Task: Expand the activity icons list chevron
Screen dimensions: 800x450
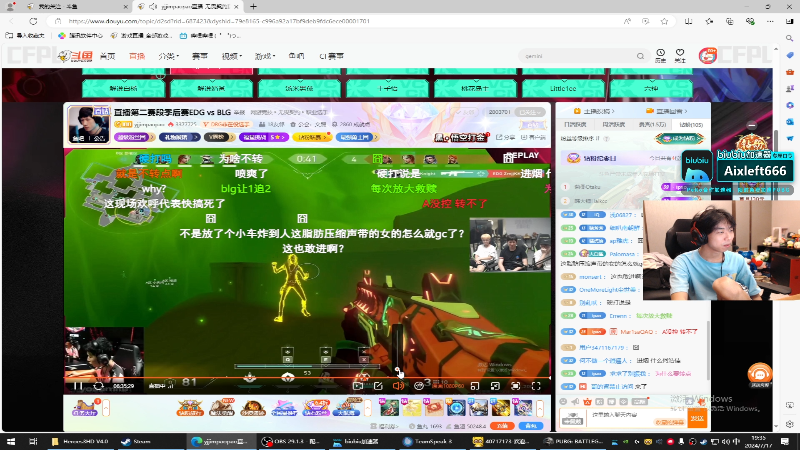Action: [x=367, y=408]
